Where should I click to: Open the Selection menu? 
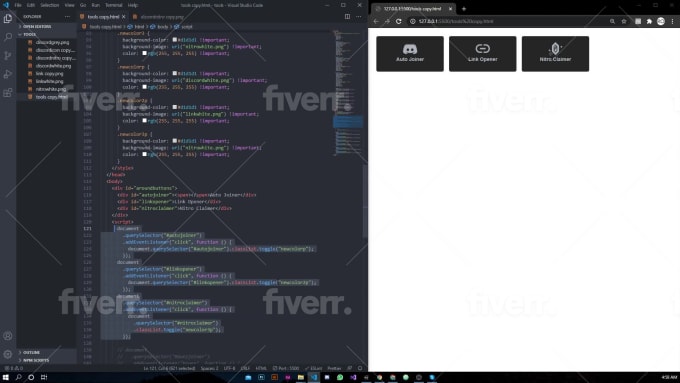pyautogui.click(x=49, y=5)
